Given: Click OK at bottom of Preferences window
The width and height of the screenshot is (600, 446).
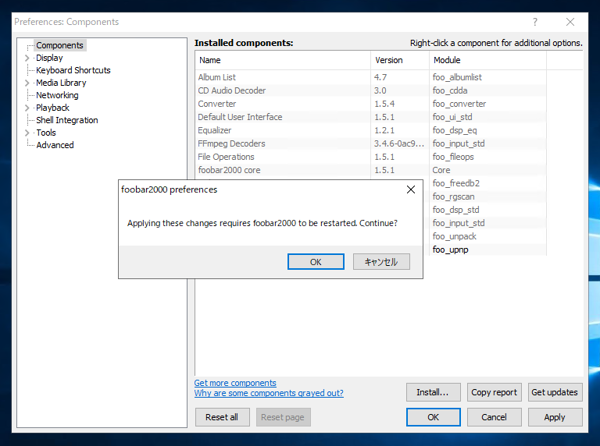Looking at the screenshot, I should [433, 417].
